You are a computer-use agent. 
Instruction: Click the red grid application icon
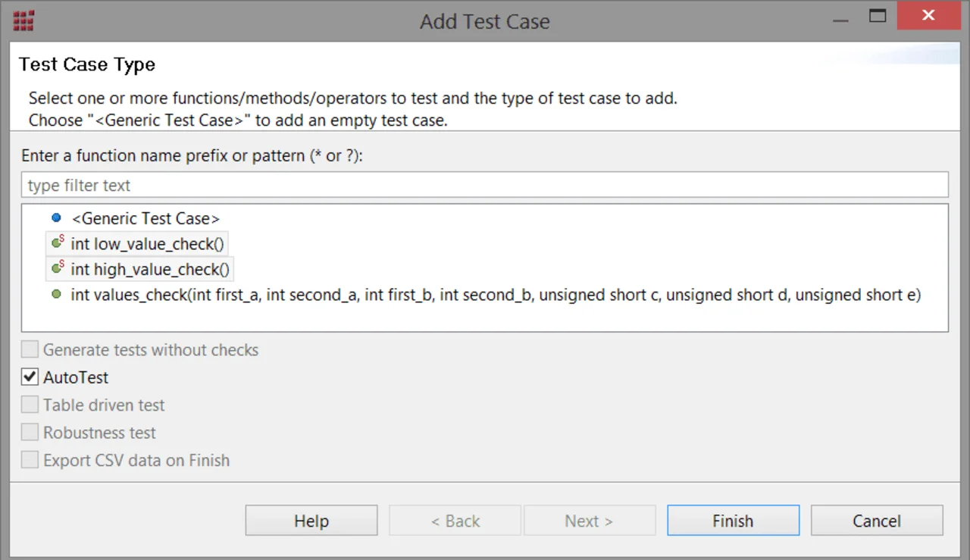23,20
